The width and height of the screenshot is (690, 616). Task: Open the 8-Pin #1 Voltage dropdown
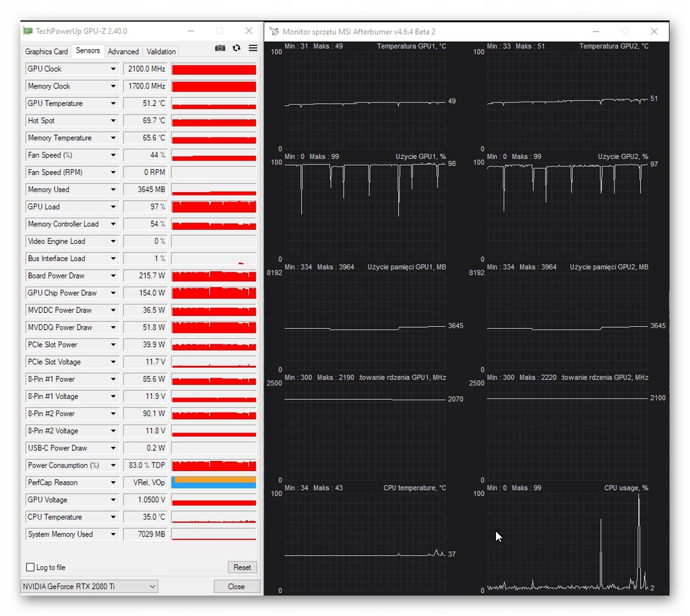[113, 396]
